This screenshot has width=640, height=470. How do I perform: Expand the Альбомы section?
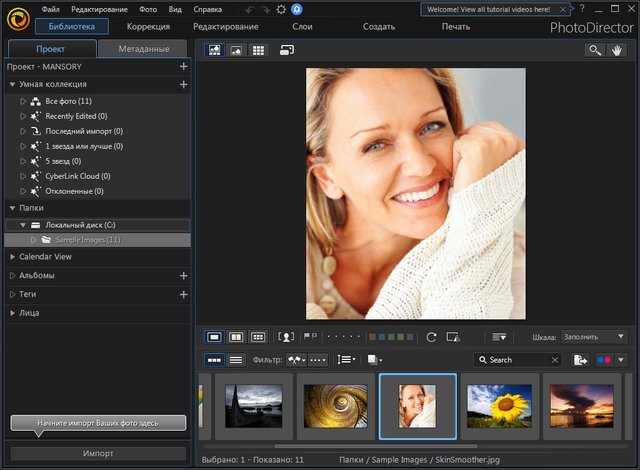(x=12, y=276)
